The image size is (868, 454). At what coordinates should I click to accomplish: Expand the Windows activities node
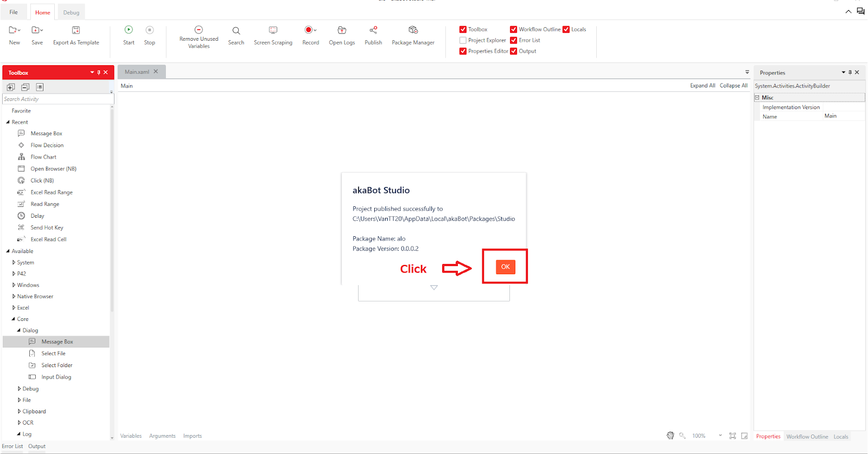[x=14, y=285]
